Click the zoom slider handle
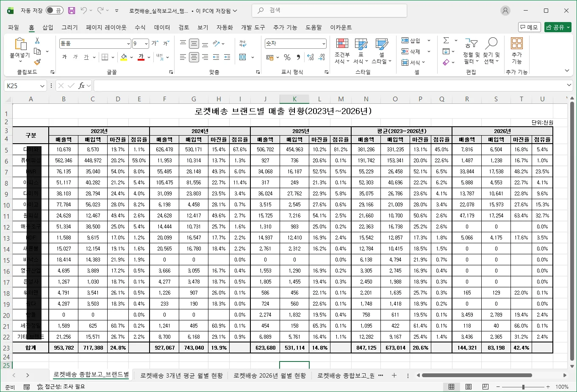The height and width of the screenshot is (392, 577). coord(523,387)
